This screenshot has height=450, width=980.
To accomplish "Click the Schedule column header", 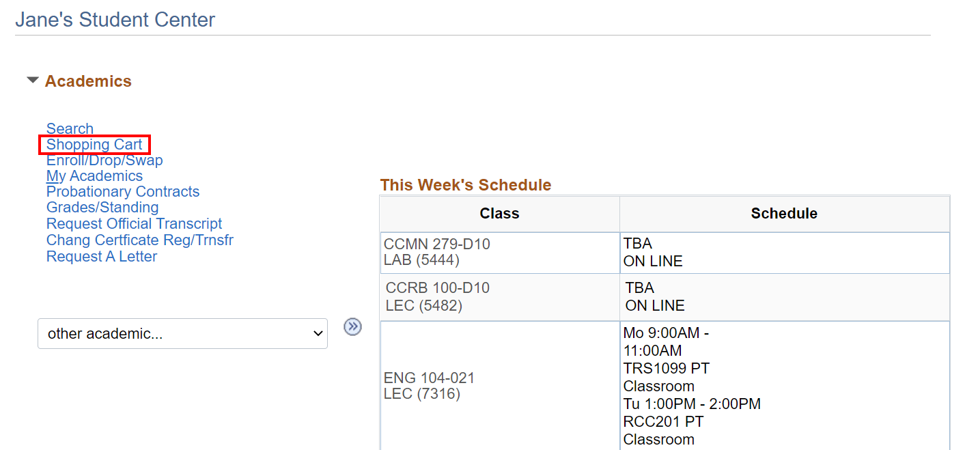I will coord(784,214).
